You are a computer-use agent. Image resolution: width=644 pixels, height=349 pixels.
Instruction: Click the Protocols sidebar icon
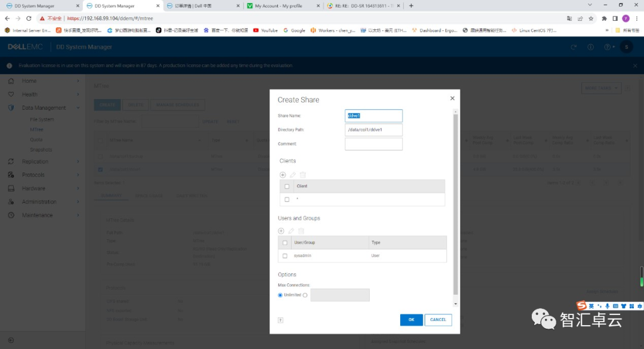(x=11, y=175)
